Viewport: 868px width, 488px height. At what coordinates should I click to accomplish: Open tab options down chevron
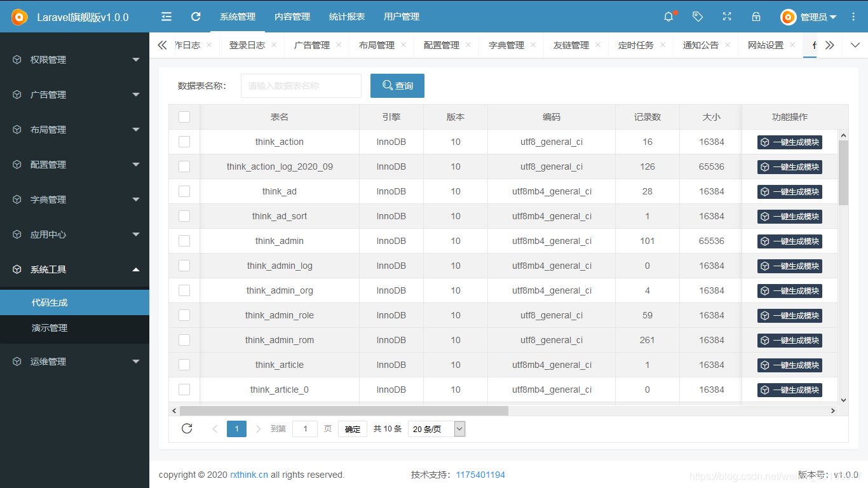click(x=855, y=45)
